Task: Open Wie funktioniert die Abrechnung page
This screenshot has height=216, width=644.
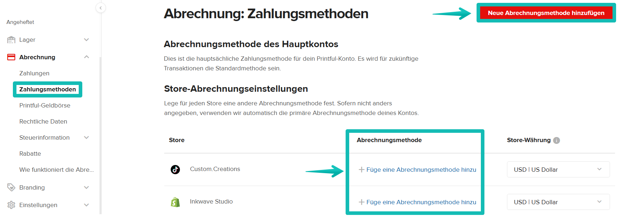Action: (57, 170)
